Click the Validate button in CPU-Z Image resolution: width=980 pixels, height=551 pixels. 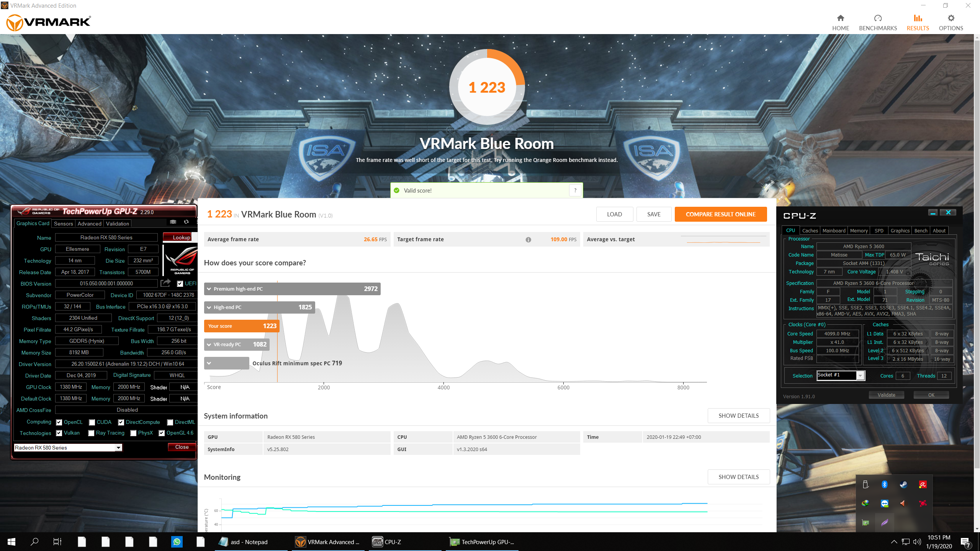point(886,395)
